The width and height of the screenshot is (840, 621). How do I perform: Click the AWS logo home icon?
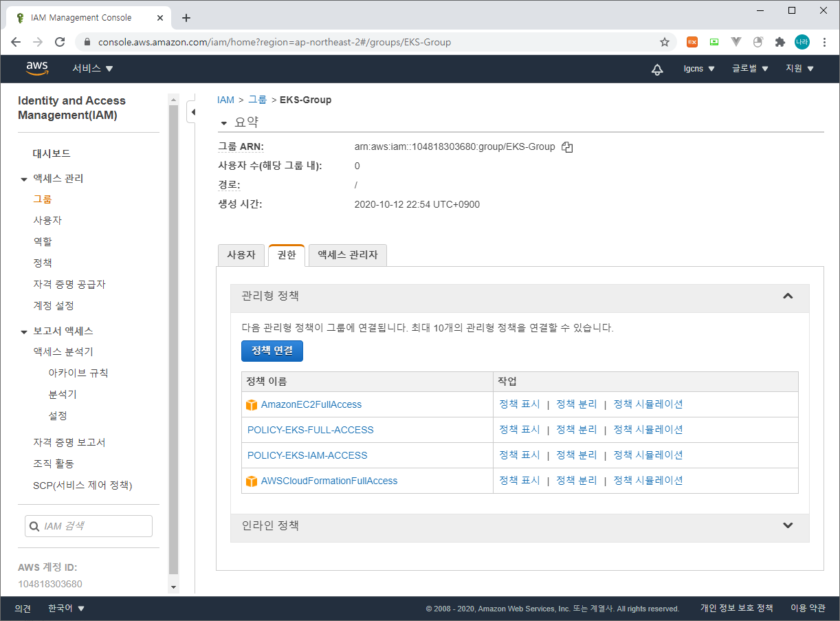(37, 68)
